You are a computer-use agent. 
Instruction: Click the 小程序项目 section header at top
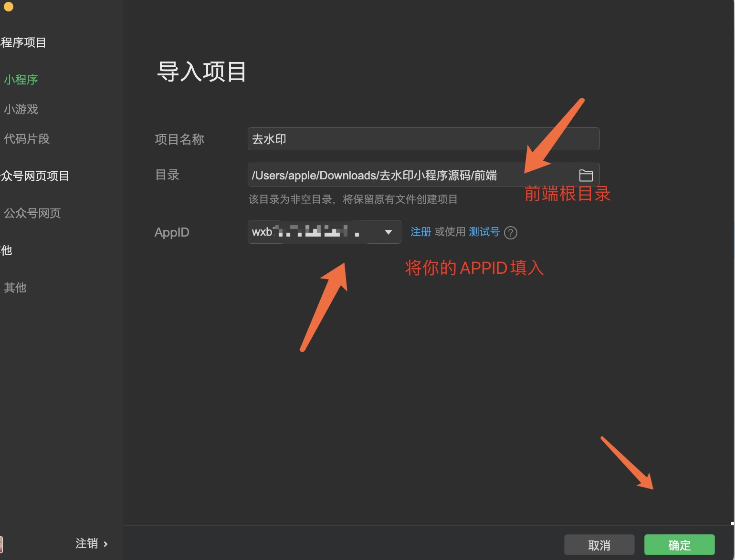(23, 42)
